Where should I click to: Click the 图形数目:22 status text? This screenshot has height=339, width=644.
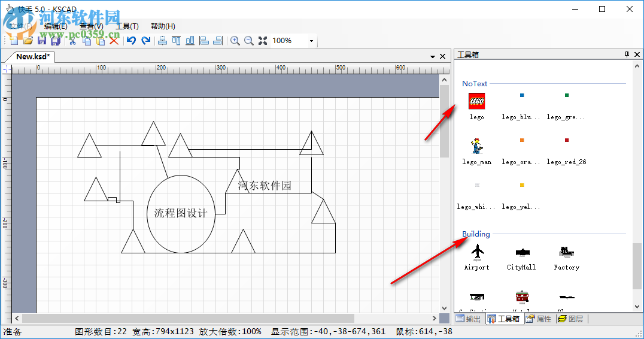point(101,332)
